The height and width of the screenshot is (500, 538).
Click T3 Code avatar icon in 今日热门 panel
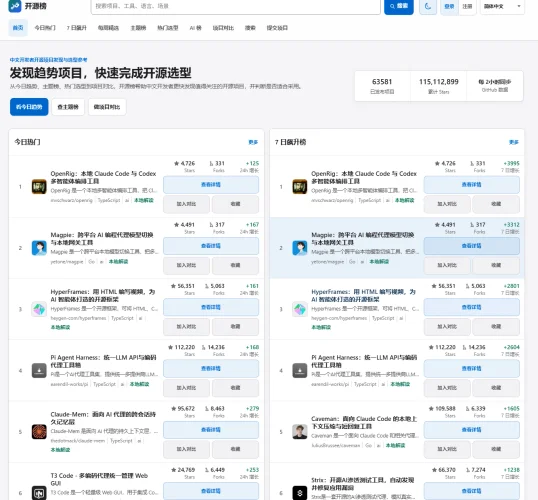tap(39, 493)
